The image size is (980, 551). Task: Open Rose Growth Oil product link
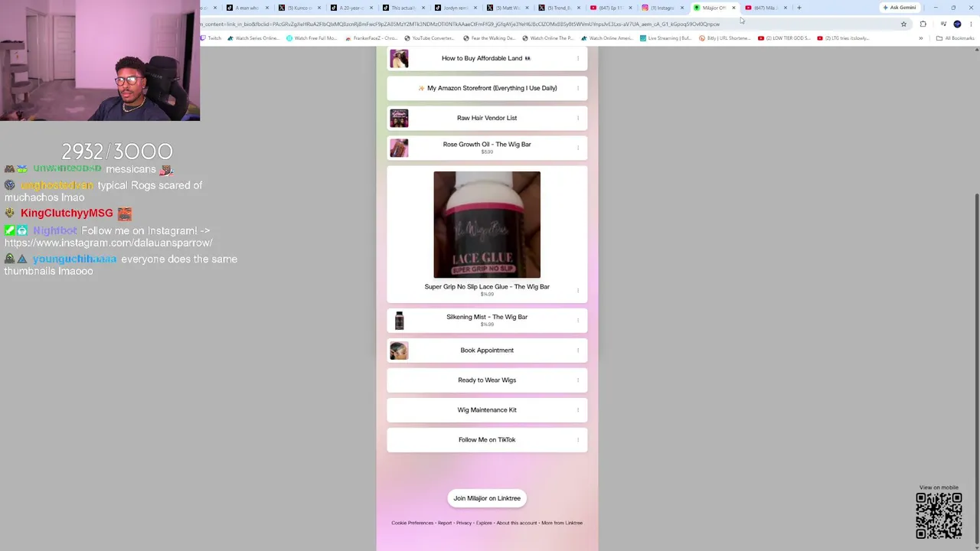pyautogui.click(x=487, y=148)
